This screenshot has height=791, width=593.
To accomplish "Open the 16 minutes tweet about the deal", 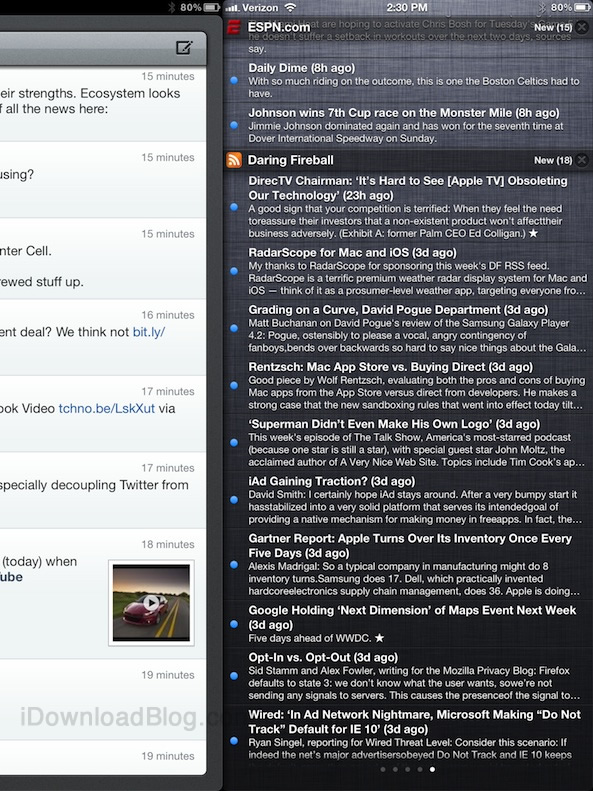I will pyautogui.click(x=103, y=337).
